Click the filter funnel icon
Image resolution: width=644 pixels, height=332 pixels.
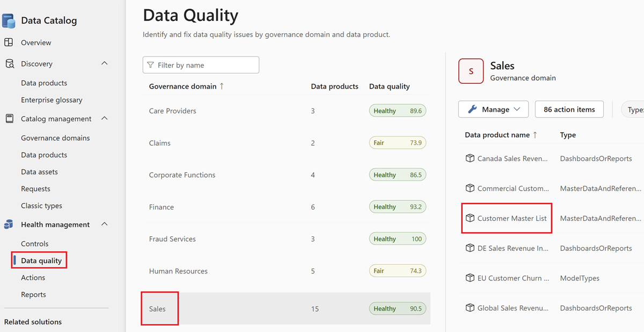[150, 65]
